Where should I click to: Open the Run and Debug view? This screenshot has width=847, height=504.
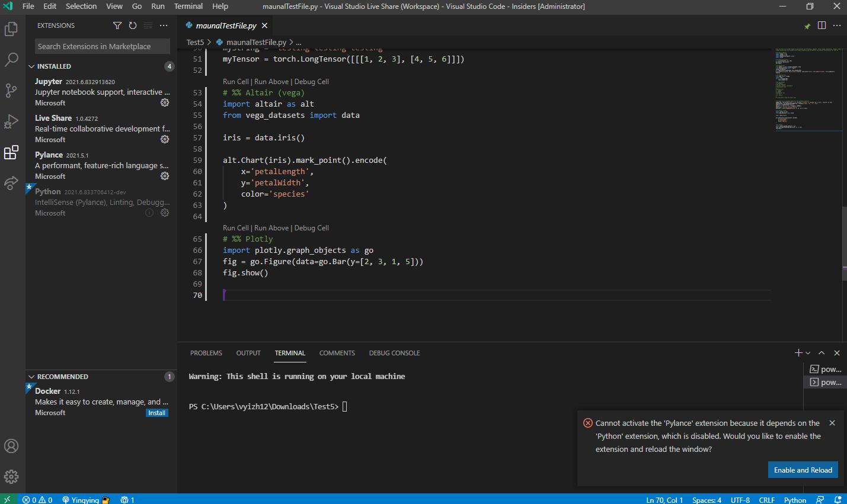[12, 121]
